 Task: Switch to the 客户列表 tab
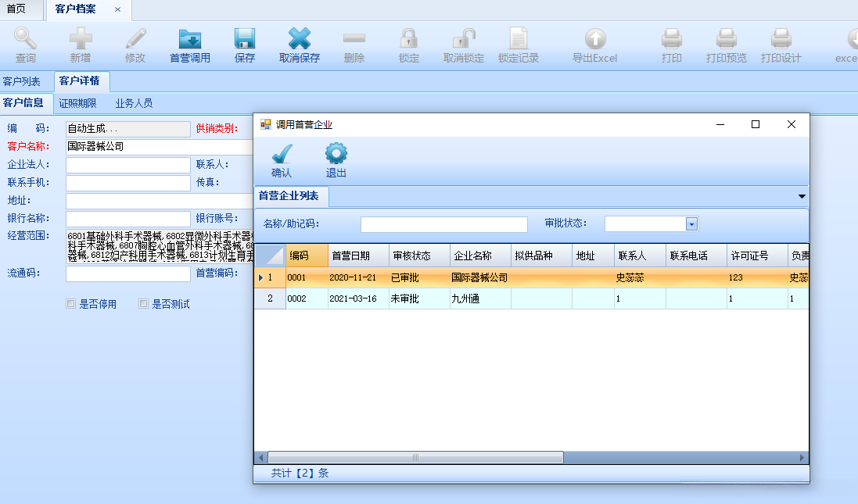[22, 81]
